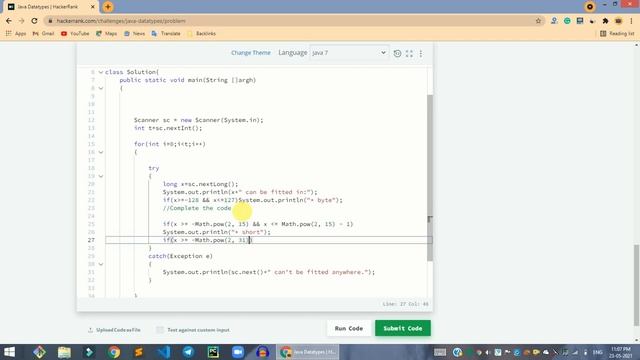Viewport: 640px width, 360px height.
Task: Place cursor on line 27 of code
Action: coord(268,240)
